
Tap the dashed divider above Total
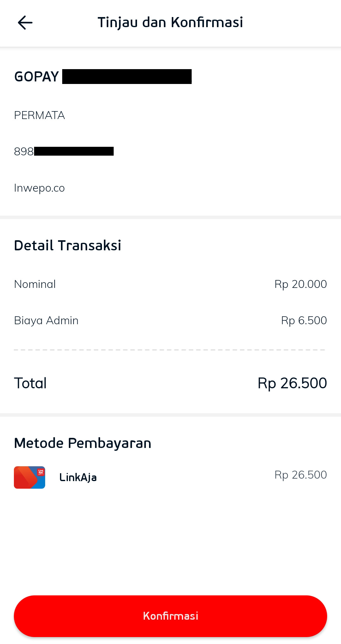[x=170, y=350]
